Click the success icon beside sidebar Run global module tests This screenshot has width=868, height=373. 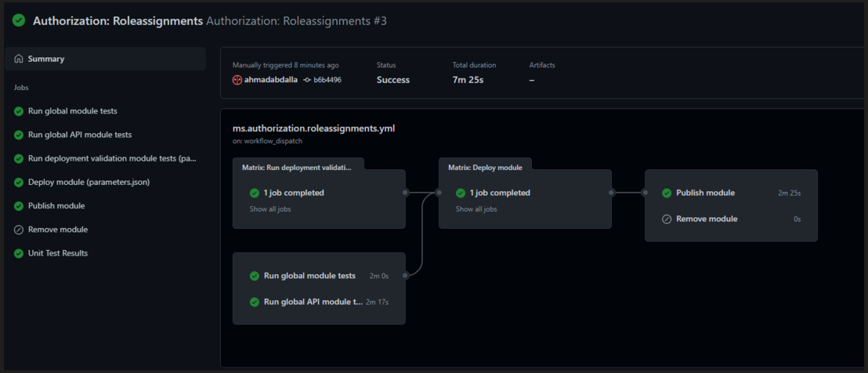pos(19,110)
